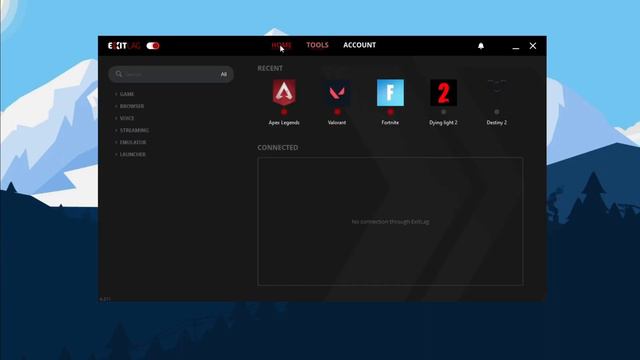The height and width of the screenshot is (360, 640).
Task: Click the Apex Legends label
Action: [x=284, y=122]
